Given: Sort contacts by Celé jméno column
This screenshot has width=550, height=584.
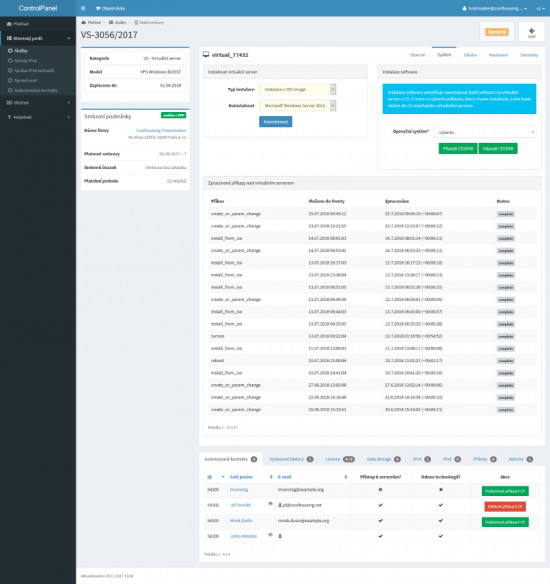Looking at the screenshot, I should click(x=241, y=477).
